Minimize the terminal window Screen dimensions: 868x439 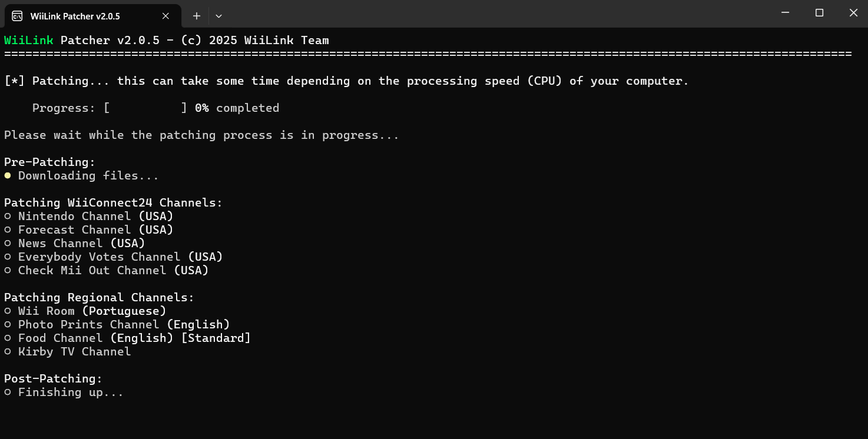[785, 13]
